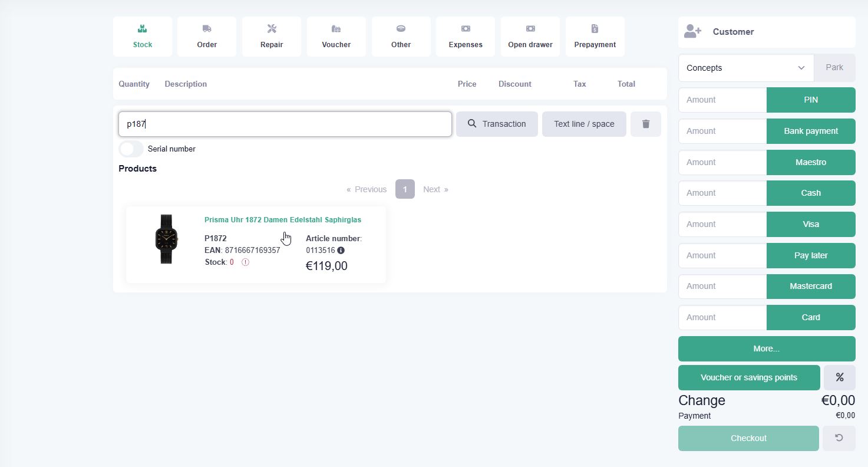
Task: Click the Open drawer icon button
Action: coord(530,37)
